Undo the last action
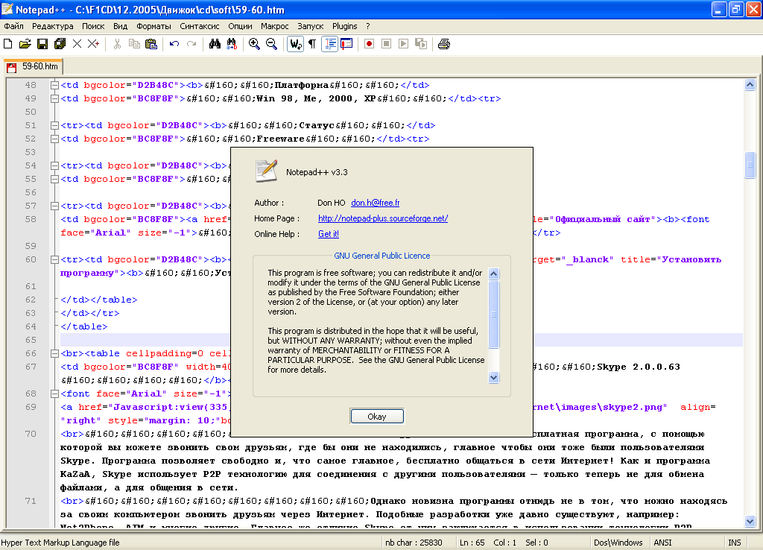 click(174, 44)
